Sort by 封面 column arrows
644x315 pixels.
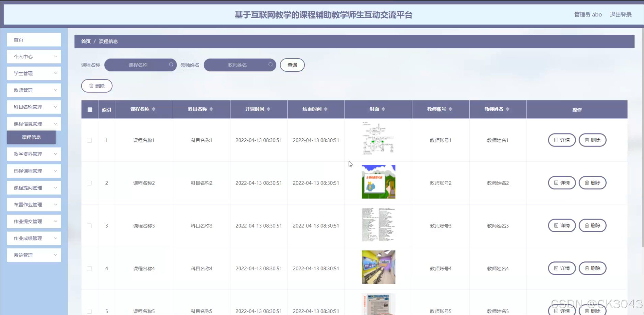click(383, 109)
